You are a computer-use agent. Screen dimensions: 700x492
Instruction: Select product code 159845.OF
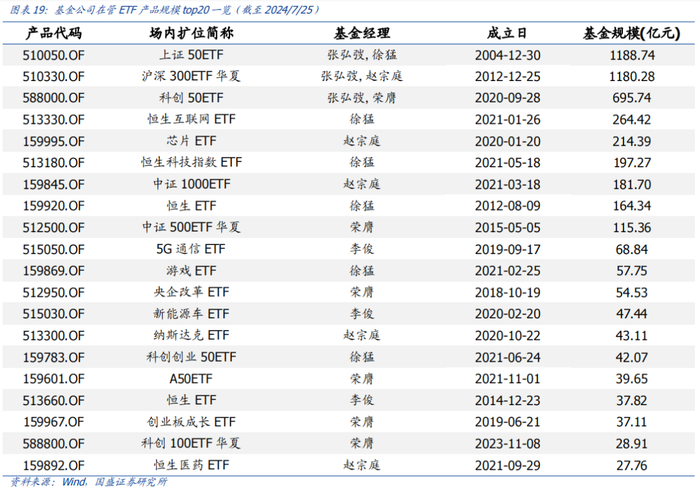[x=54, y=184]
